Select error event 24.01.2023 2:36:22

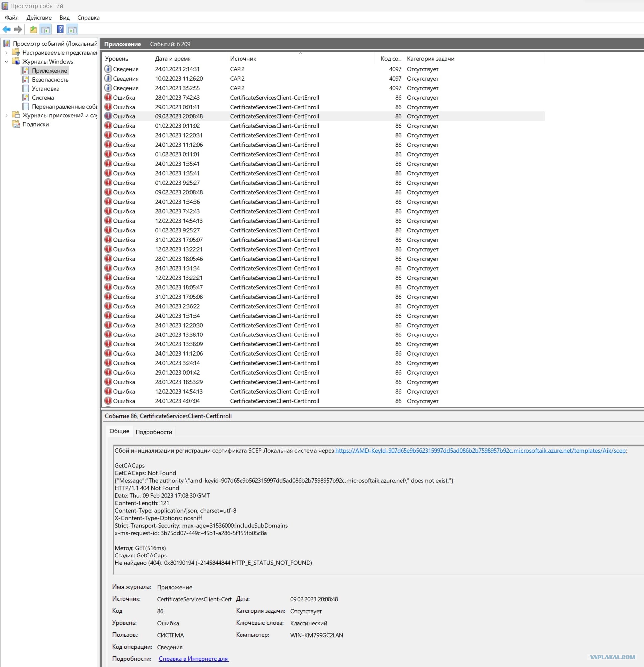point(324,306)
